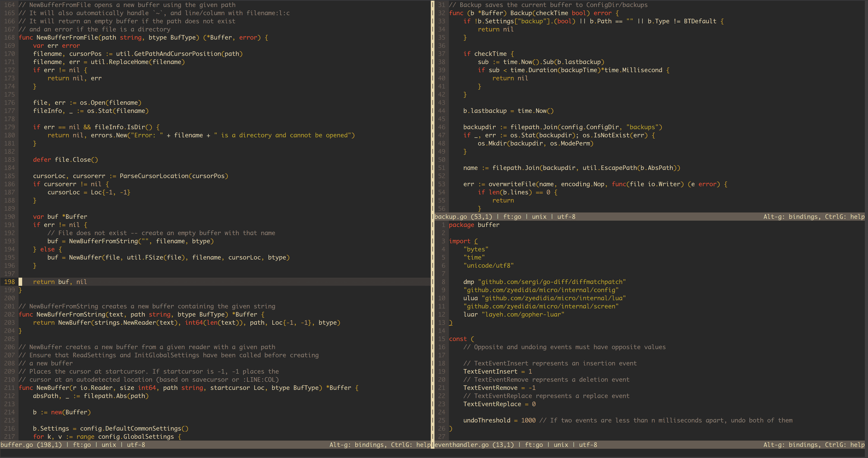
Task: Click 'fileInfo.IsDir()' on line 179
Action: click(x=123, y=127)
